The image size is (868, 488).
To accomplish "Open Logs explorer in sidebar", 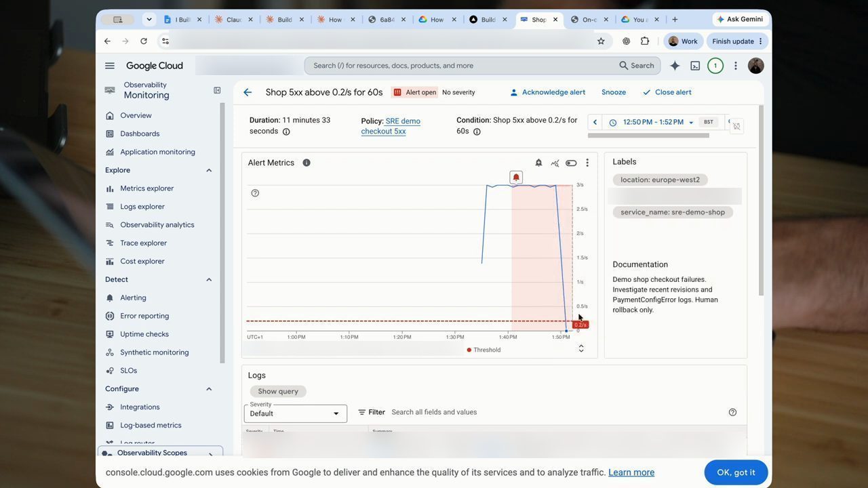I will point(142,207).
